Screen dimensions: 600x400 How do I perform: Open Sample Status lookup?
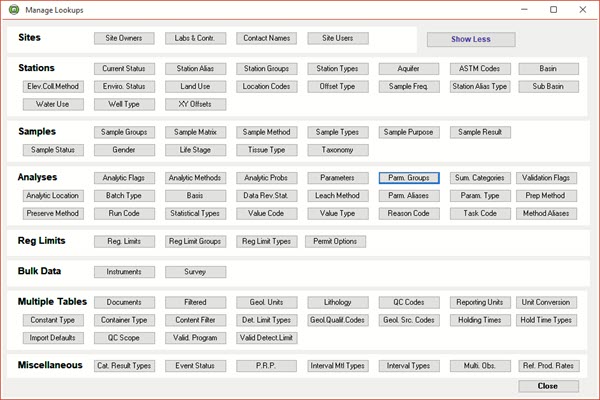pyautogui.click(x=53, y=150)
